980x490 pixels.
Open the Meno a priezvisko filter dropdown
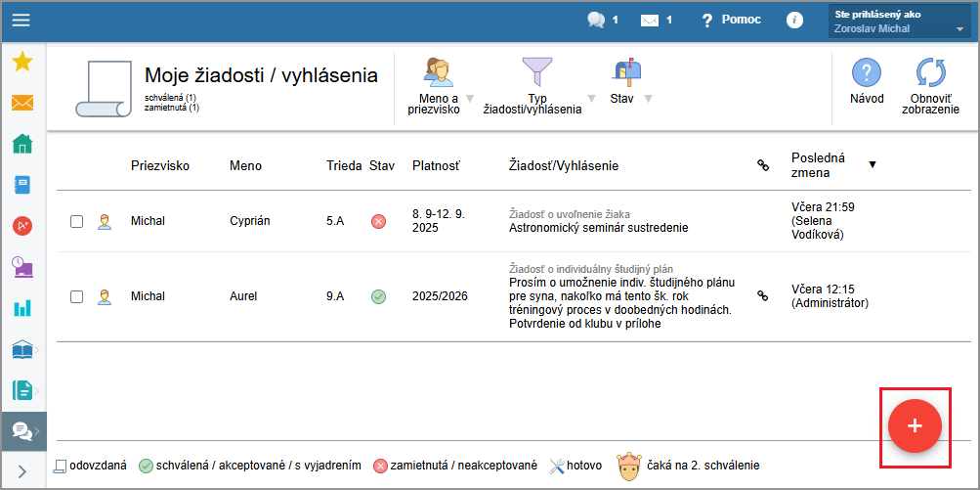coord(439,88)
